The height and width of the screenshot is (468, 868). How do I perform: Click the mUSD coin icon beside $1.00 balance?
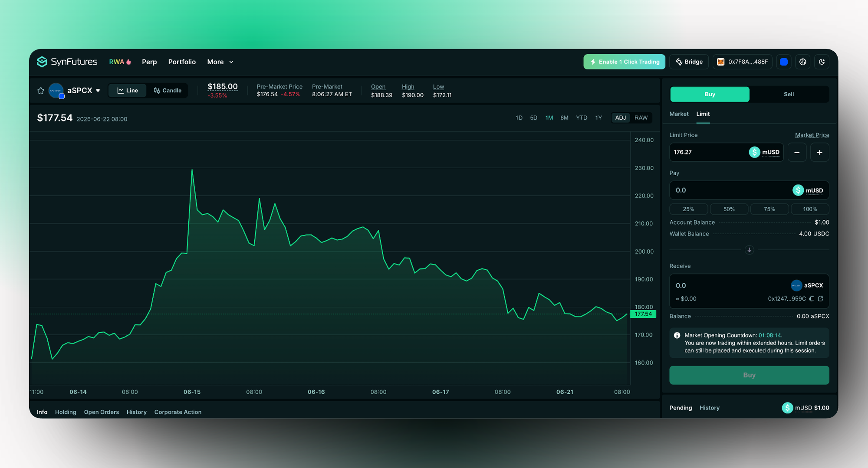pos(787,408)
